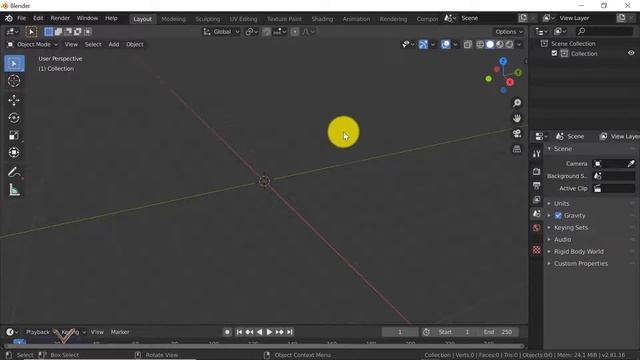Select the Rotate tool

(14, 118)
